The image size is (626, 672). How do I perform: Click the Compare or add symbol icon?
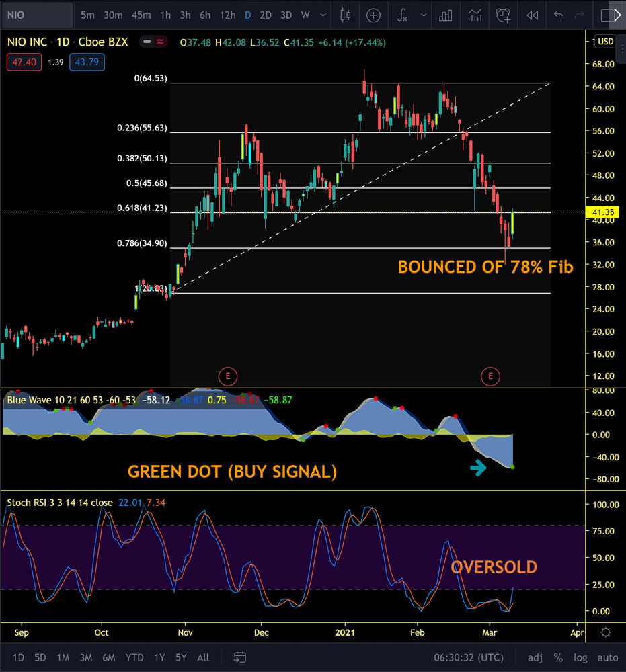tap(373, 15)
